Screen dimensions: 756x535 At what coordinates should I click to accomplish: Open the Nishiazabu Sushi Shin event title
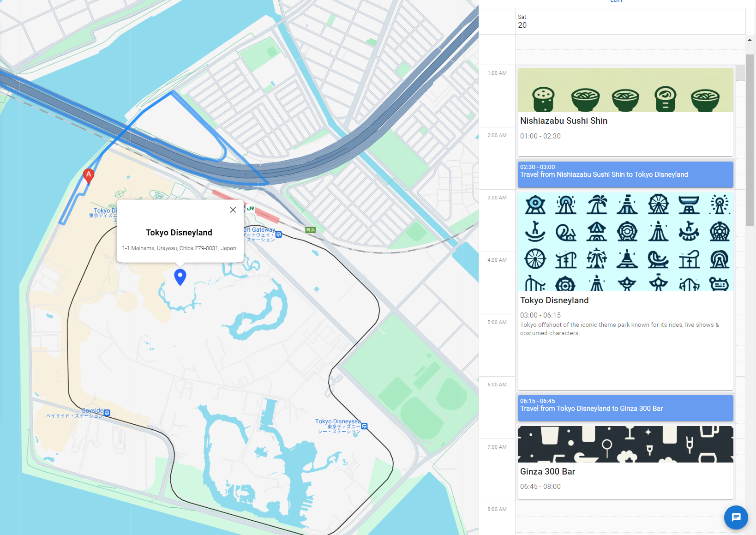pos(564,121)
